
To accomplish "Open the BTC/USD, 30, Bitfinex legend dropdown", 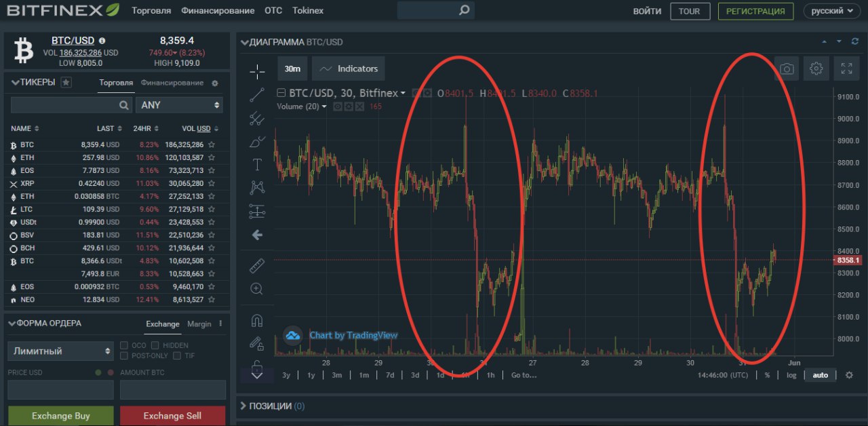I will [x=403, y=93].
